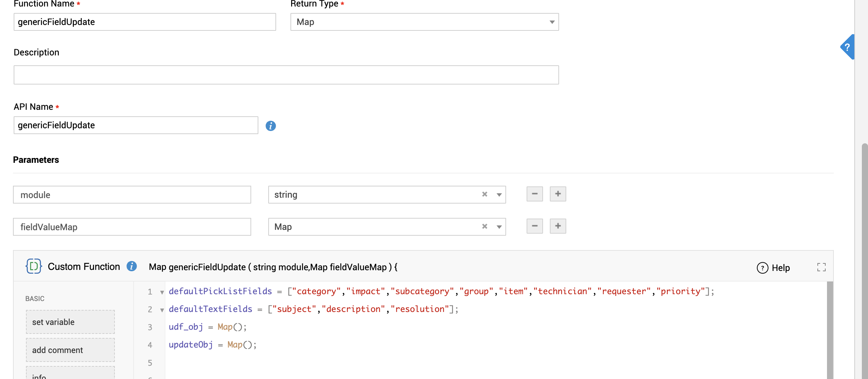Open the Return Type dropdown
The image size is (868, 379).
tap(552, 22)
